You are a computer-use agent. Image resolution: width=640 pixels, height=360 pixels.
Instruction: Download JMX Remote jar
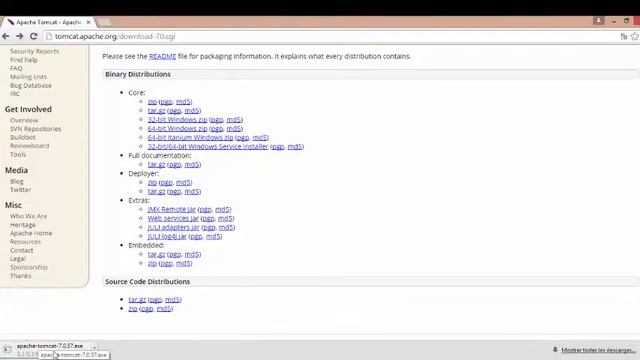[172, 209]
